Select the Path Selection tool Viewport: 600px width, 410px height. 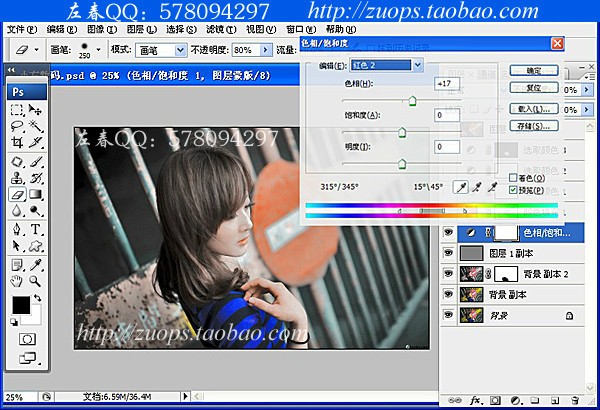click(17, 246)
